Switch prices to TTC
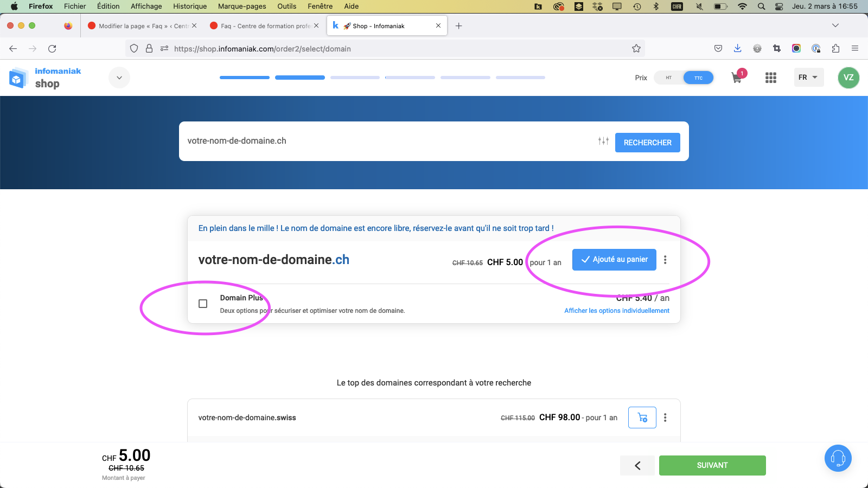The image size is (868, 488). pos(698,78)
